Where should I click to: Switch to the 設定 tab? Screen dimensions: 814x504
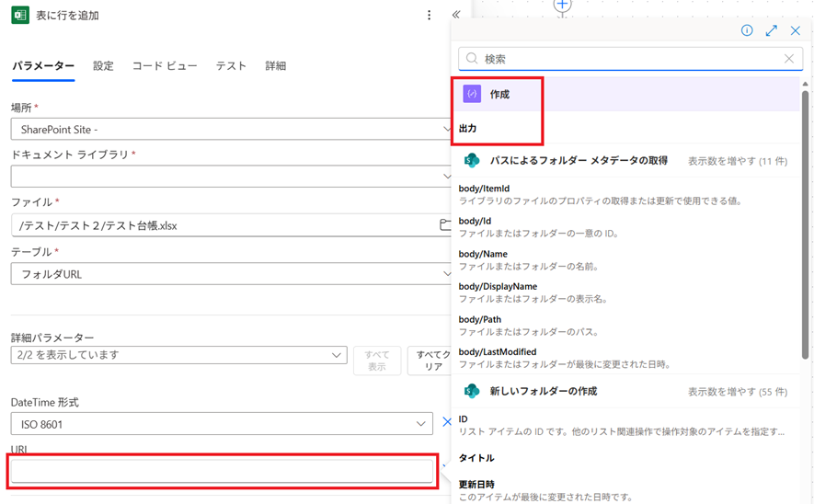(x=103, y=66)
